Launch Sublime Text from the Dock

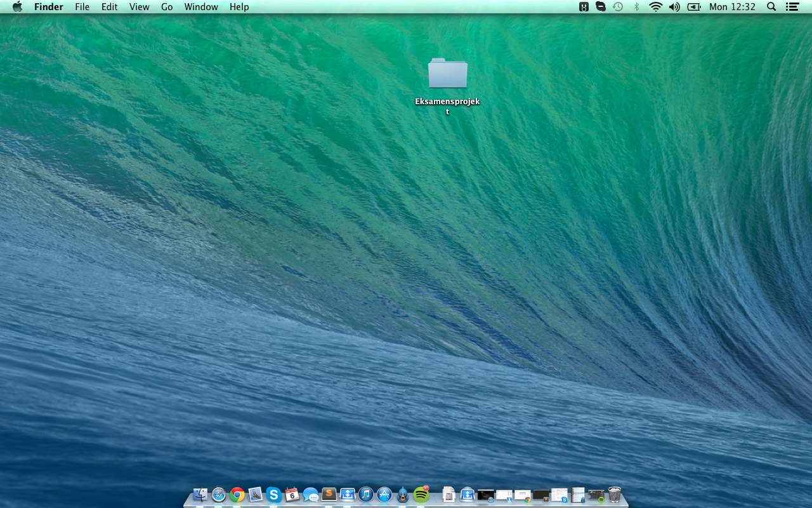point(329,494)
